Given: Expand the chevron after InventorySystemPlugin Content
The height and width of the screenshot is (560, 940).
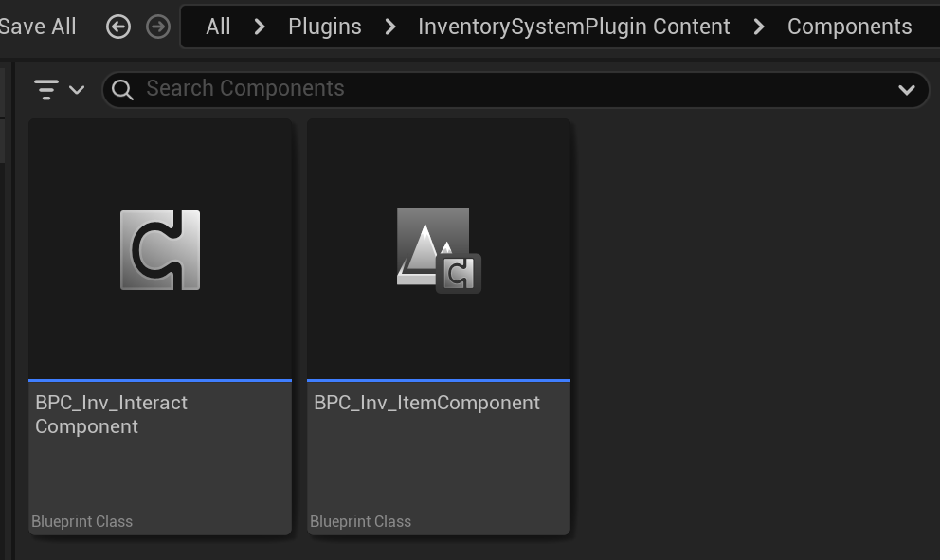Looking at the screenshot, I should point(759,27).
